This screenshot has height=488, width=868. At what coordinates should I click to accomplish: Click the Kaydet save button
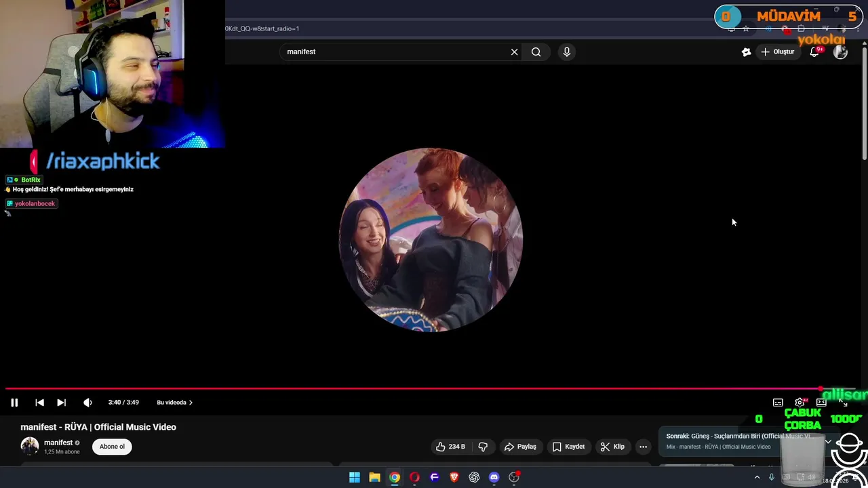568,447
